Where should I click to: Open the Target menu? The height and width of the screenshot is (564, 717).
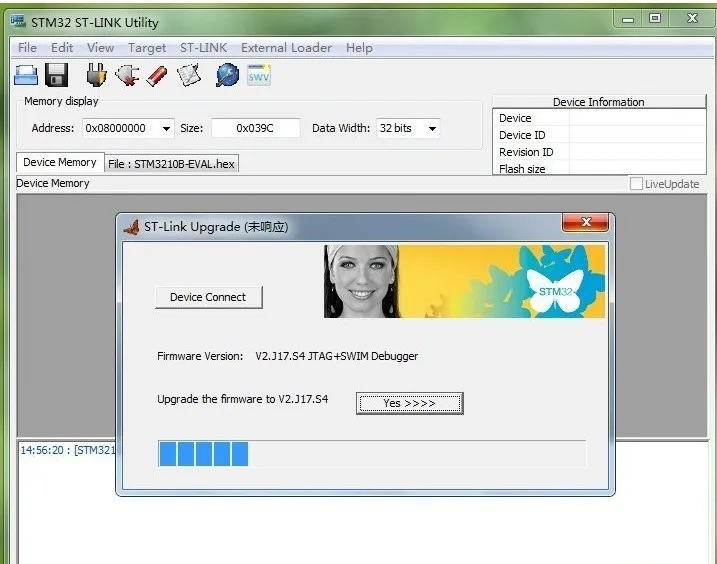(x=147, y=48)
